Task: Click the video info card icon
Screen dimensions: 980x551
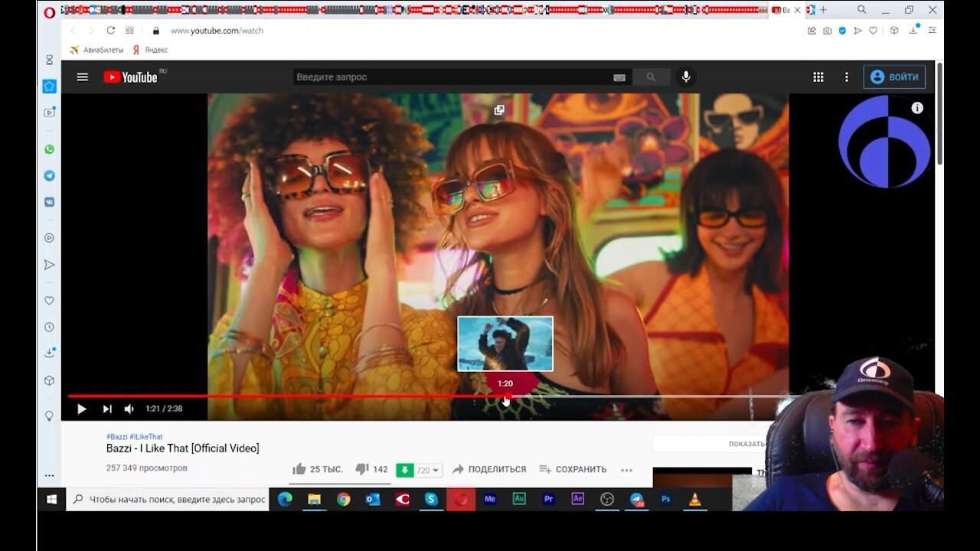Action: tap(917, 108)
